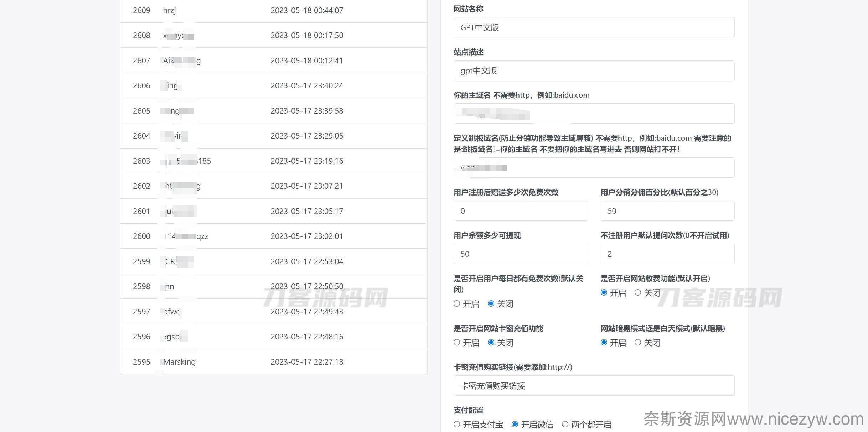This screenshot has width=868, height=432.
Task: Click timestamp 2023-05-17 23:19:16
Action: [307, 161]
